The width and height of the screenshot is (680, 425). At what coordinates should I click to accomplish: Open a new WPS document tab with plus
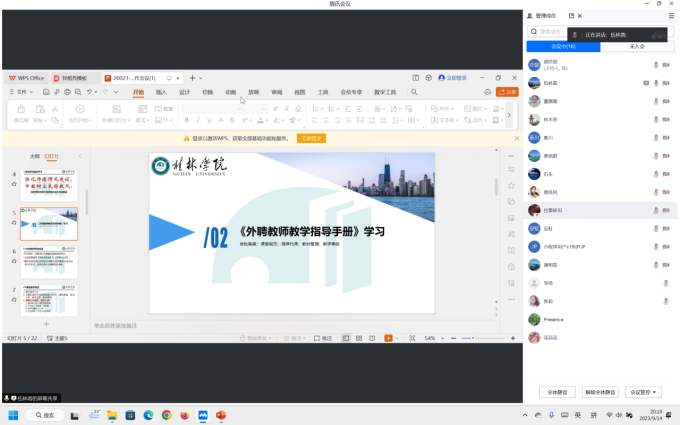click(x=192, y=77)
